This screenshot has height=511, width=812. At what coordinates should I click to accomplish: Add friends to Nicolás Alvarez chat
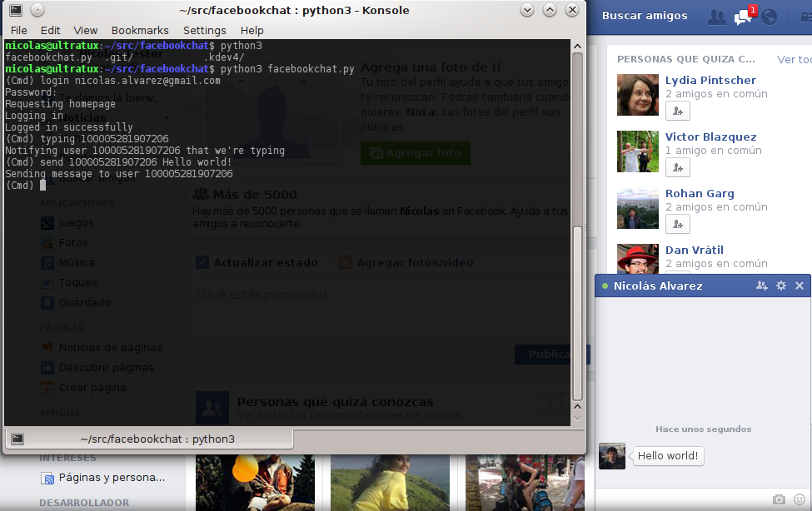(761, 285)
